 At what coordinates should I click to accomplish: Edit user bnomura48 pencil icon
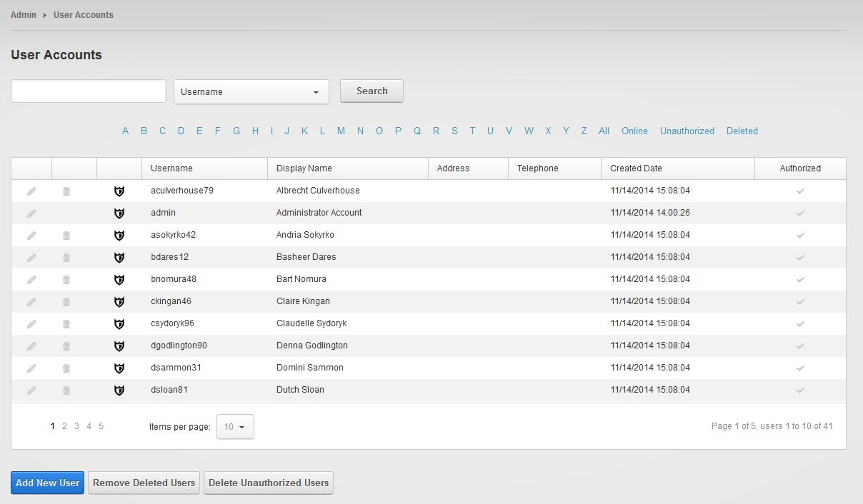pyautogui.click(x=31, y=280)
